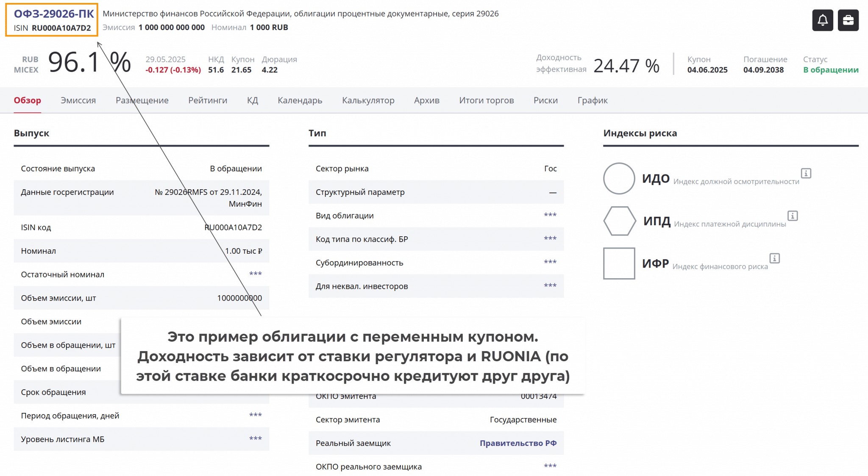
Task: Click the ИДО circle indicator
Action: point(619,178)
